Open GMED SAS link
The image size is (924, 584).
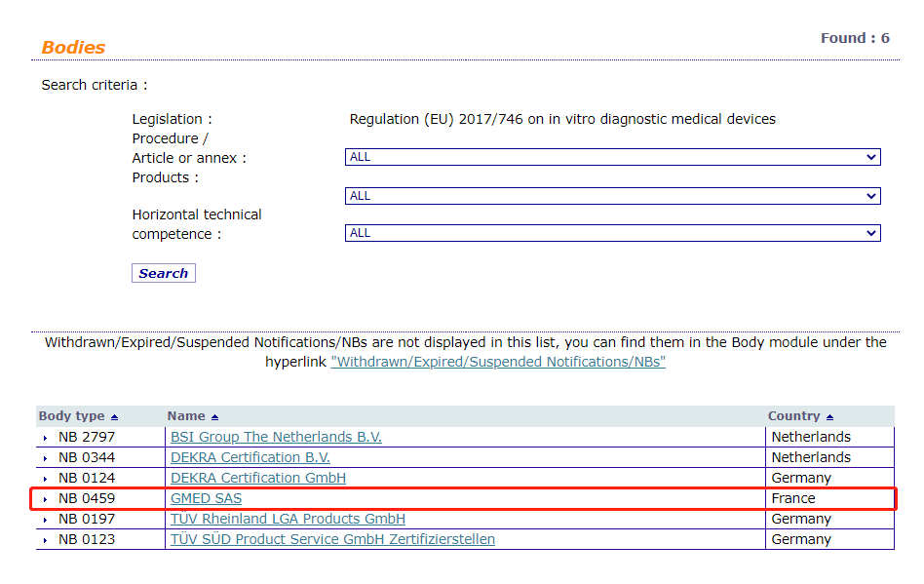click(x=206, y=498)
